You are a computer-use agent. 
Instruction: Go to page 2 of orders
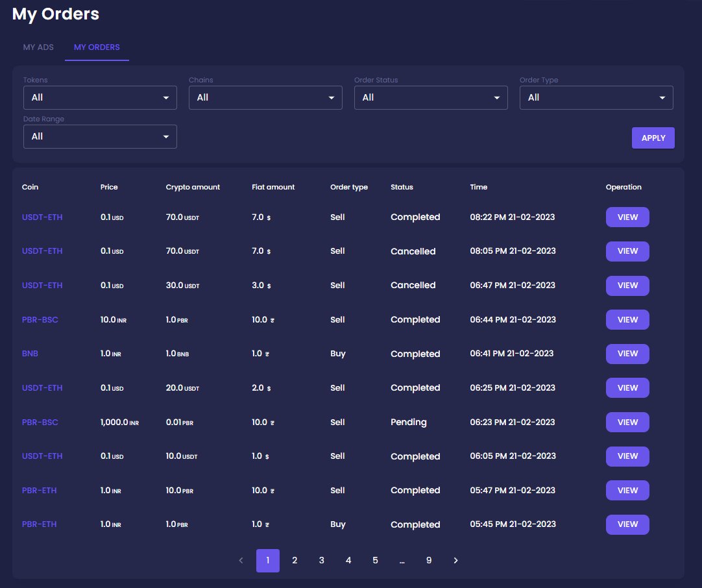[x=295, y=560]
